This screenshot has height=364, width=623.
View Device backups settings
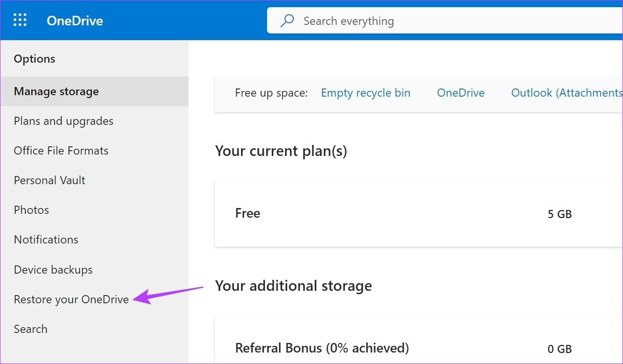(53, 269)
